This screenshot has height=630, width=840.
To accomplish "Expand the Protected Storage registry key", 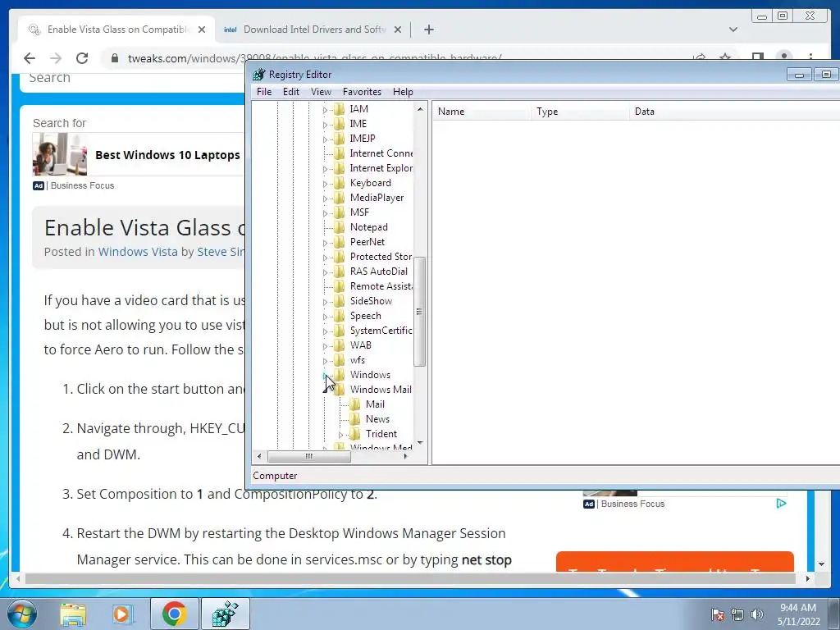I will coord(325,258).
